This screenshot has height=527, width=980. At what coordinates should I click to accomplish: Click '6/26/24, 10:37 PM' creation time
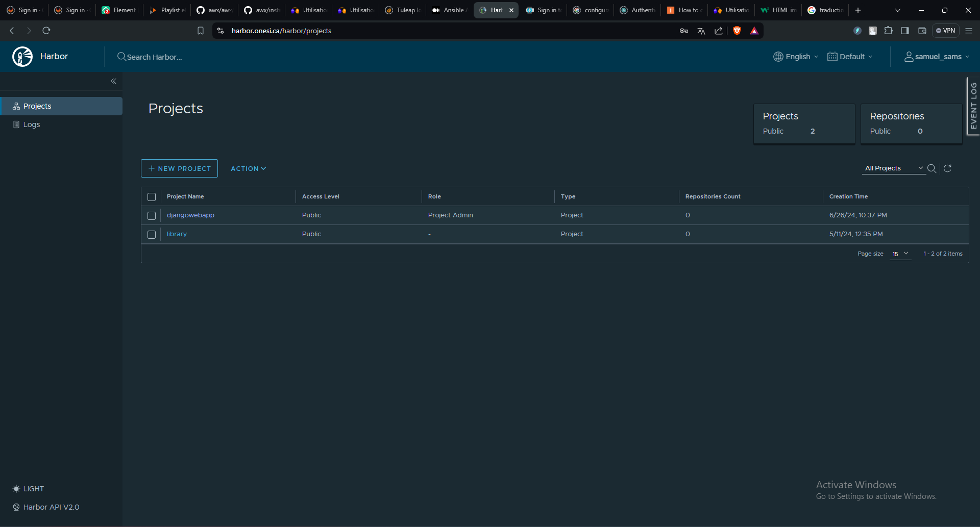(x=858, y=215)
